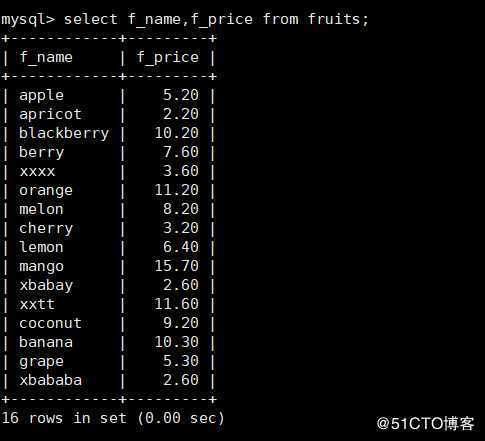Click the lemon price 6.40
This screenshot has height=441, width=485.
point(181,247)
